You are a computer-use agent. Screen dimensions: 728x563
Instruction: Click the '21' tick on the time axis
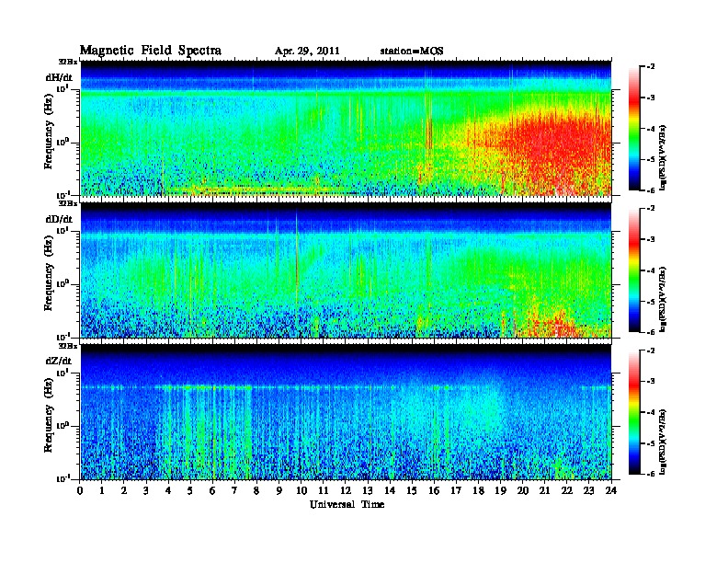point(544,490)
